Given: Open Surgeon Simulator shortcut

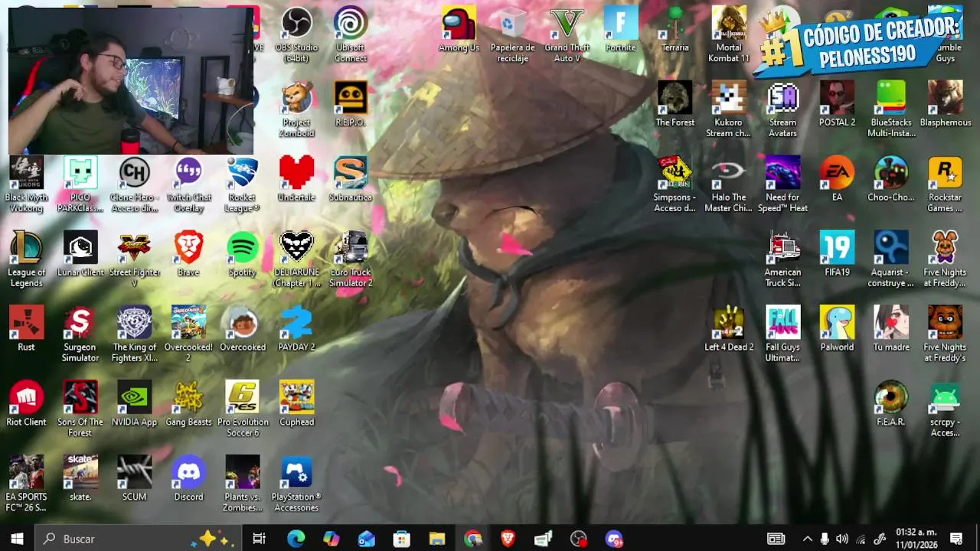Looking at the screenshot, I should point(80,334).
